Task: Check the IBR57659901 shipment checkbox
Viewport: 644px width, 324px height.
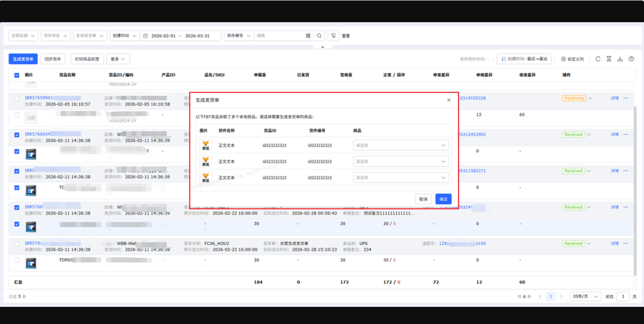Action: (x=17, y=98)
